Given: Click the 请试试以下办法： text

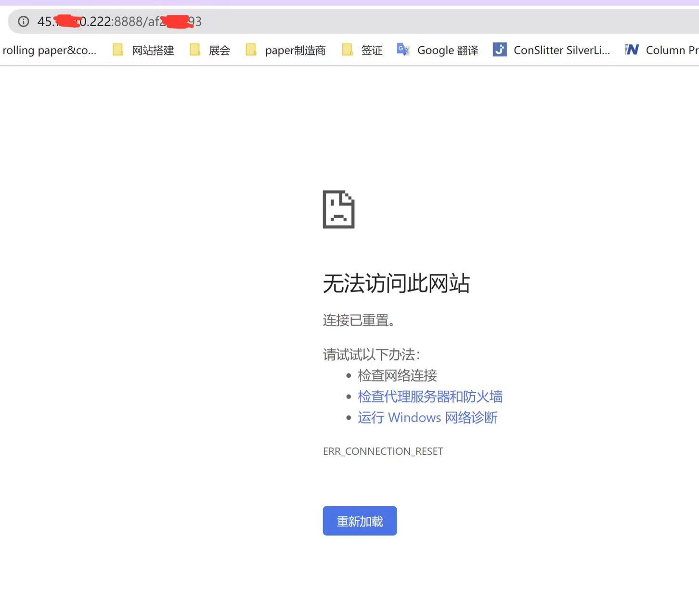Looking at the screenshot, I should point(372,355).
